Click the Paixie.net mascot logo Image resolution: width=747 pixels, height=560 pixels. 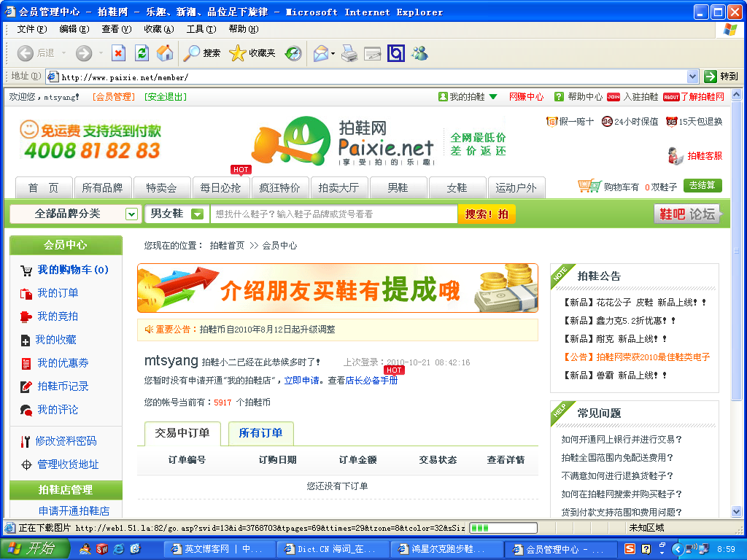click(291, 141)
